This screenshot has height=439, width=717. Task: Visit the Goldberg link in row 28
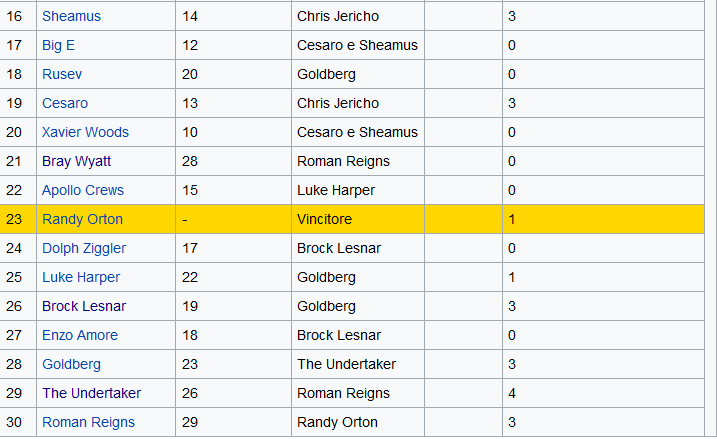(x=71, y=364)
